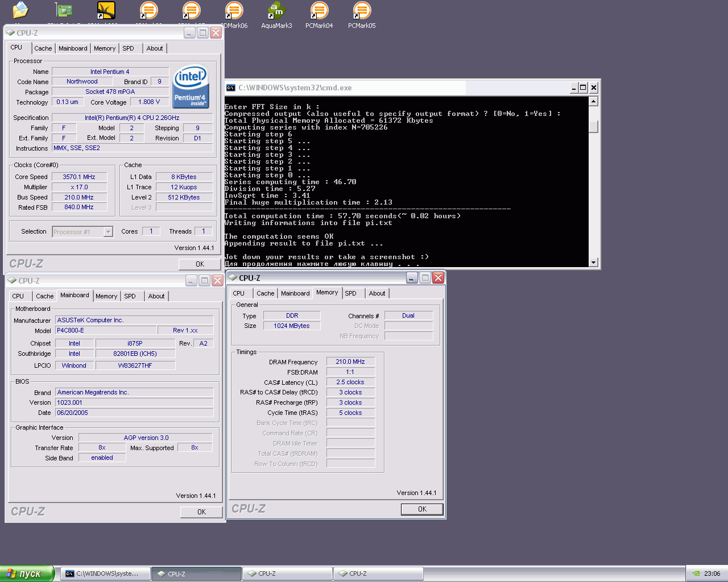Open SPD tab in the top CPU-Z window

coord(129,49)
